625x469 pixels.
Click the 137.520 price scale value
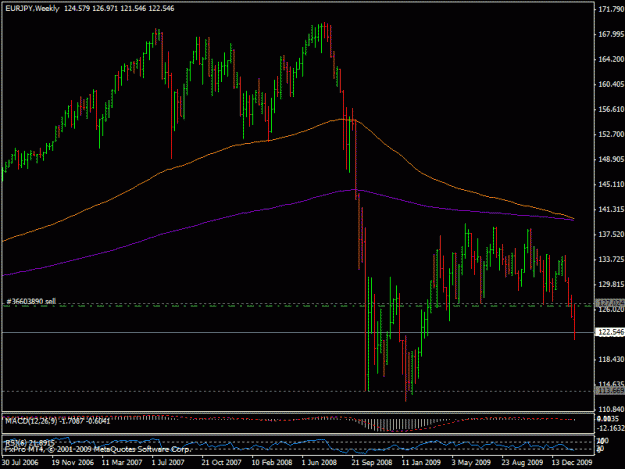[611, 234]
